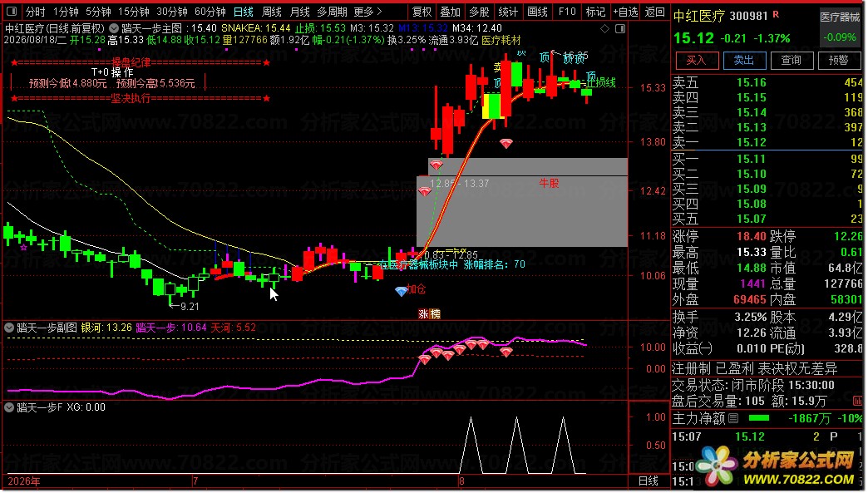The image size is (868, 493).
Task: Select the 30分钟 period tab
Action: click(x=171, y=12)
